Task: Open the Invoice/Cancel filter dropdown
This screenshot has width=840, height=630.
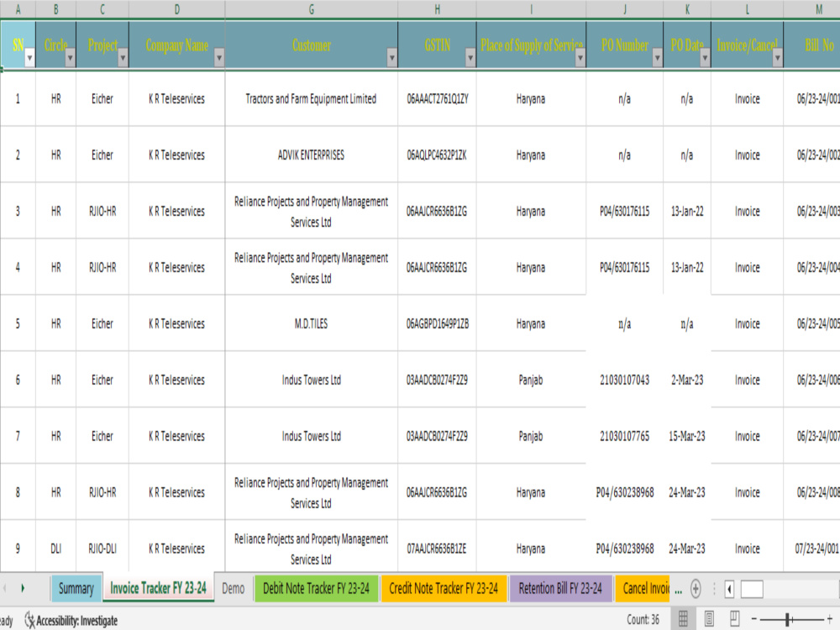Action: 777,57
